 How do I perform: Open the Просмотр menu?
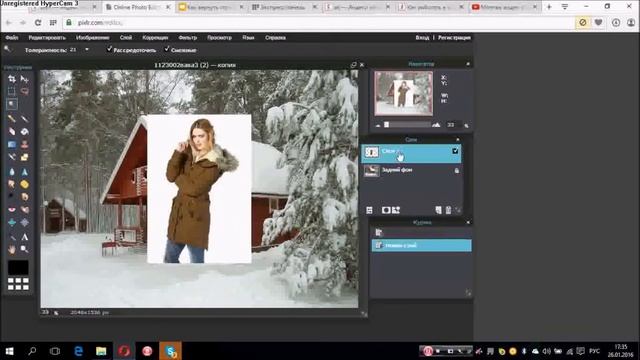pos(219,38)
